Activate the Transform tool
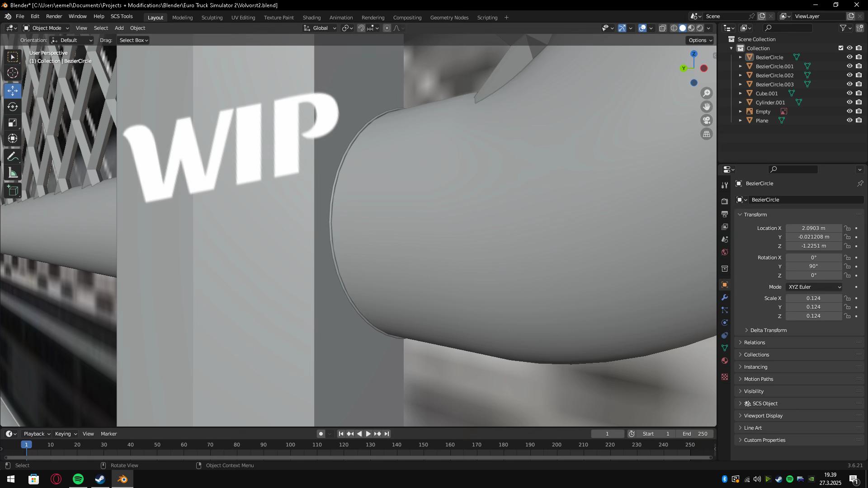Screen dimensions: 868x488 [13, 138]
